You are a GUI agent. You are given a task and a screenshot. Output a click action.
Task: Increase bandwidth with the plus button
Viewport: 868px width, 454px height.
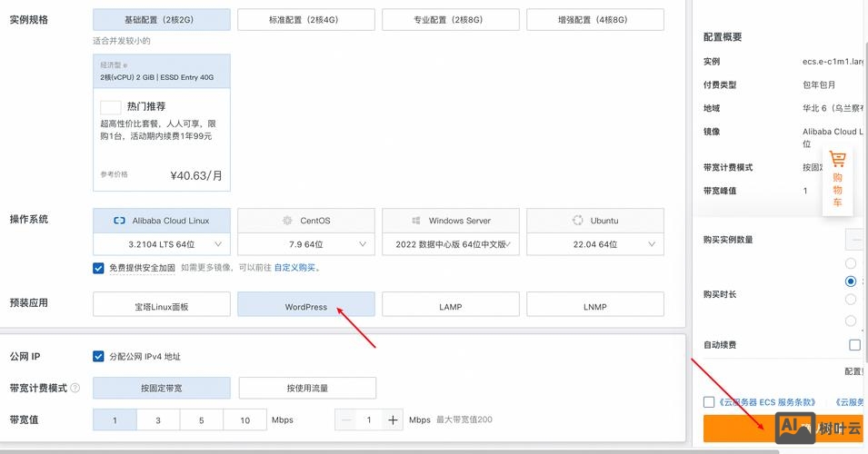point(393,419)
